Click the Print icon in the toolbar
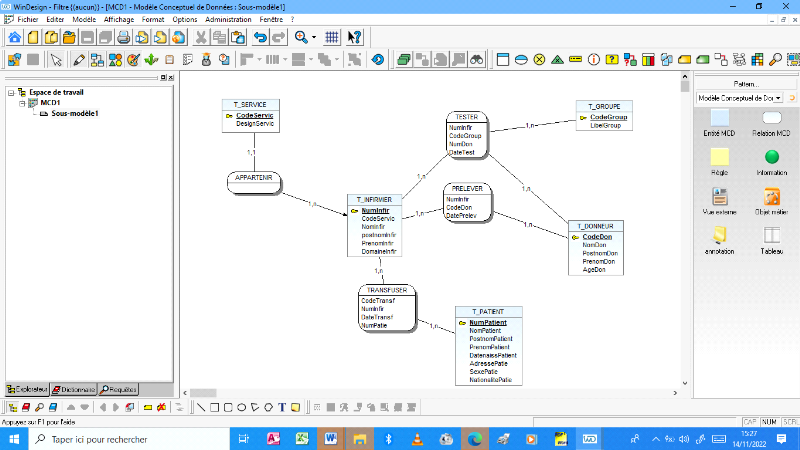This screenshot has height=450, width=800. point(123,37)
